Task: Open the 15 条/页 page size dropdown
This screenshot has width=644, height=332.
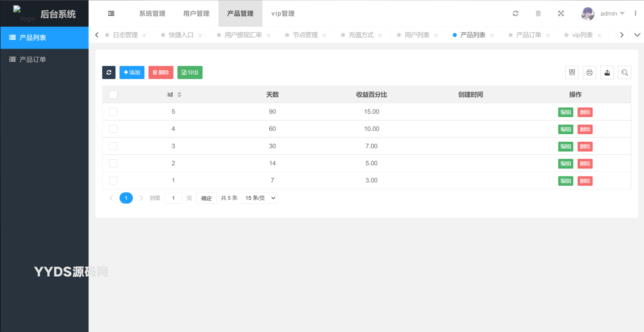Action: click(x=260, y=198)
